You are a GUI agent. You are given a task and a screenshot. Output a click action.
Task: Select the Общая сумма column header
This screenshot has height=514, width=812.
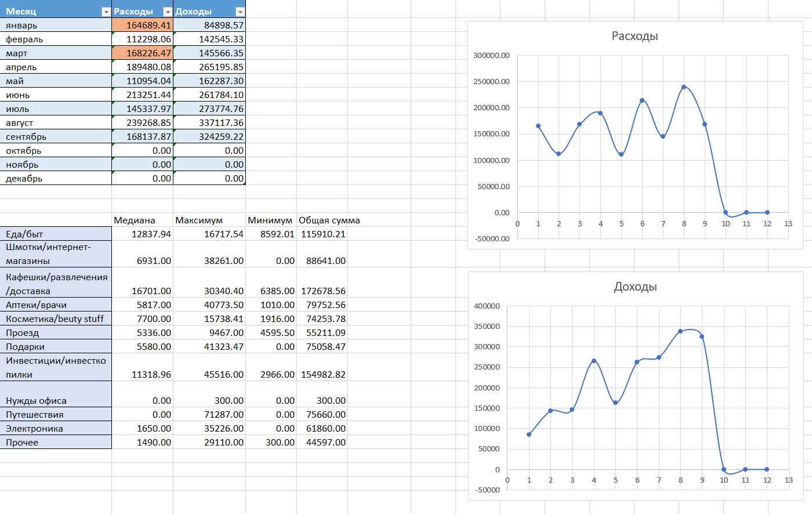pos(329,220)
